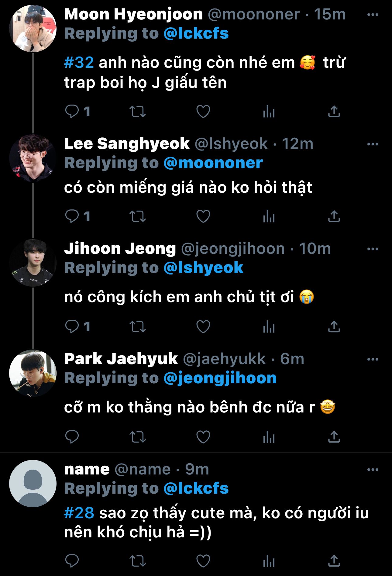This screenshot has width=392, height=576.
Task: Retweet the #28 reply by name
Action: 138,561
